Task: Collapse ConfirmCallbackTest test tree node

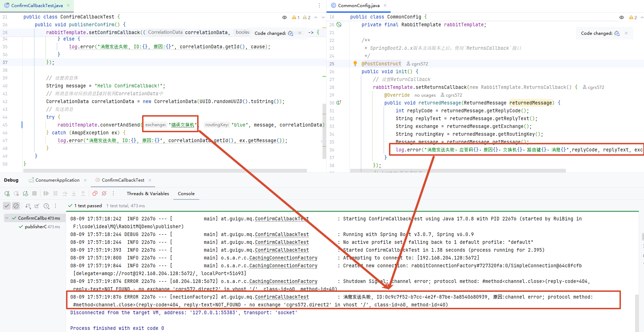Action: click(x=7, y=218)
